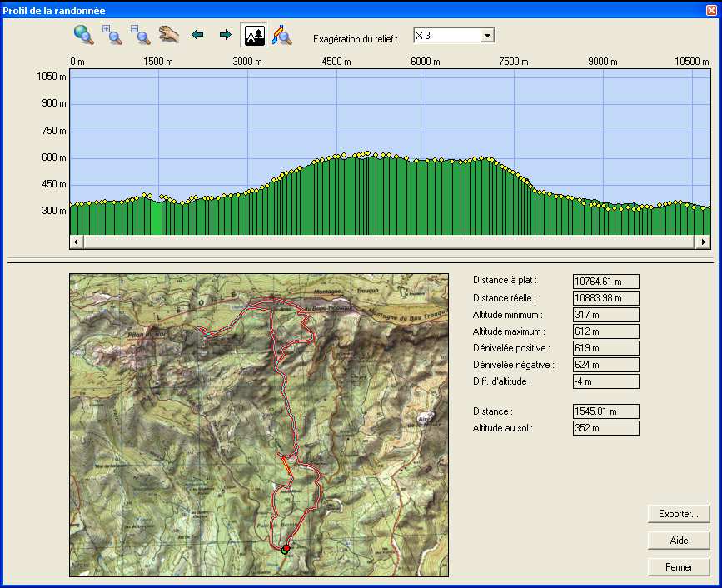722x588 pixels.
Task: Click the Altitude minimum value 317 m
Action: tap(606, 315)
